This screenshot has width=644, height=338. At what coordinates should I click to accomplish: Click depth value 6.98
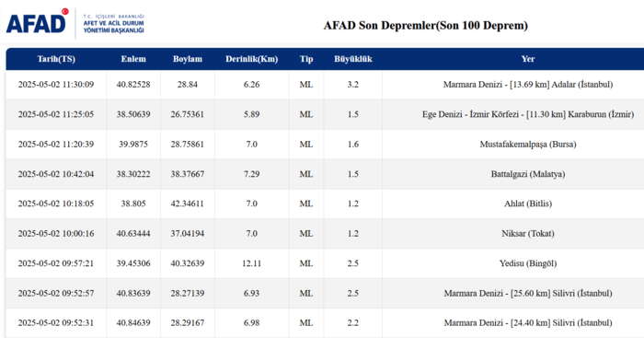point(251,322)
